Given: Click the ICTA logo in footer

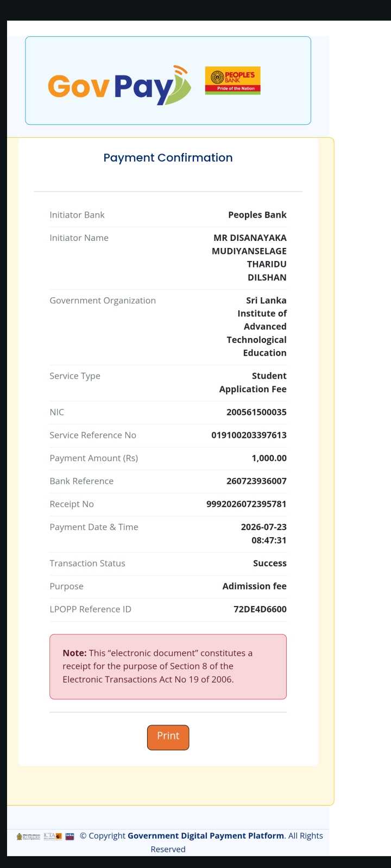Looking at the screenshot, I should pos(53,836).
